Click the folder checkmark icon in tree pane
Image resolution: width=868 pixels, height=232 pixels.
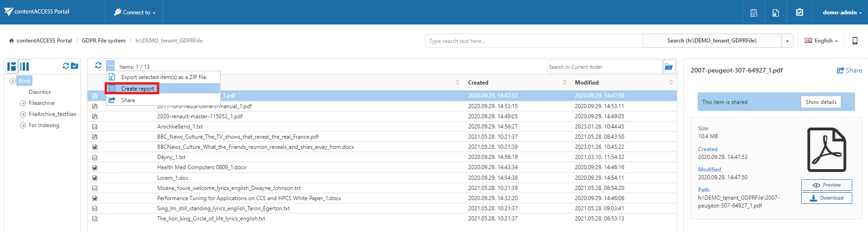pyautogui.click(x=75, y=66)
